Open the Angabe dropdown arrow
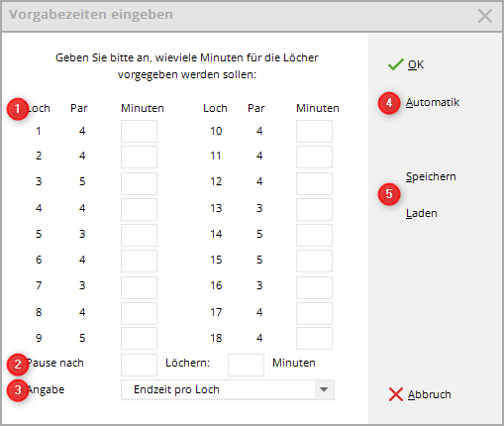 (324, 389)
